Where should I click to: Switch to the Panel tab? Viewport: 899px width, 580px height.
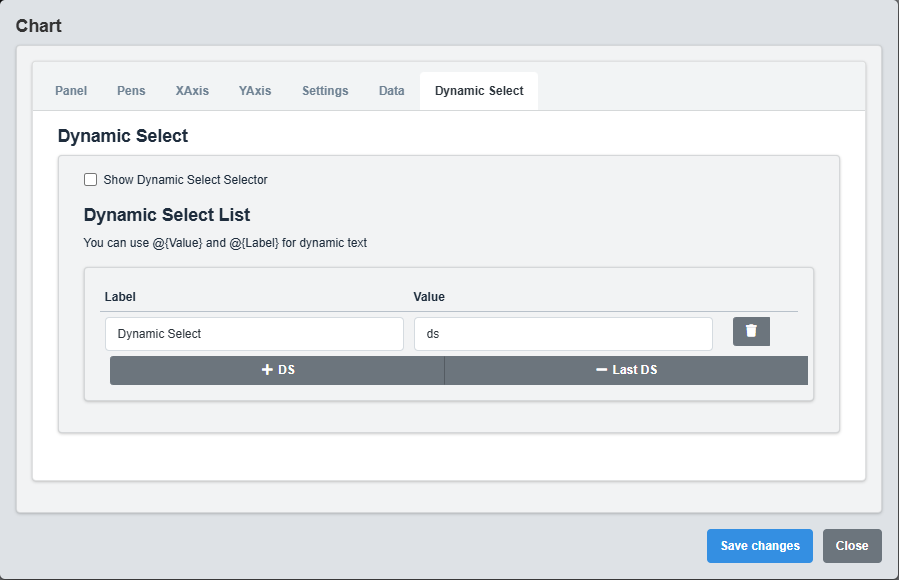[x=70, y=90]
